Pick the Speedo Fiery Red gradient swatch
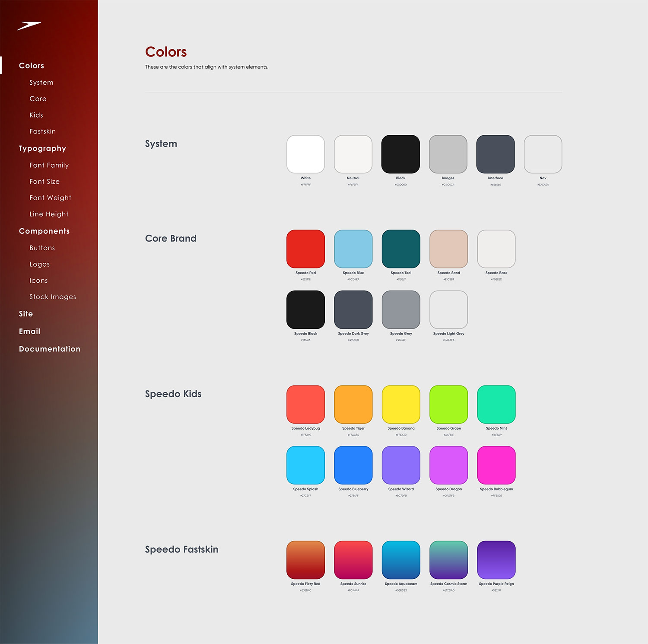648x644 pixels. point(305,560)
